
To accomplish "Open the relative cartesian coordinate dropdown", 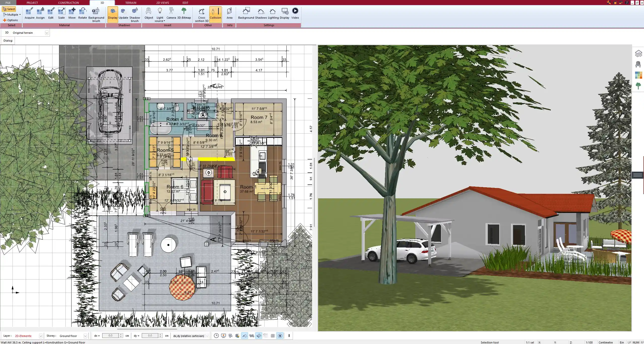I will [207, 336].
